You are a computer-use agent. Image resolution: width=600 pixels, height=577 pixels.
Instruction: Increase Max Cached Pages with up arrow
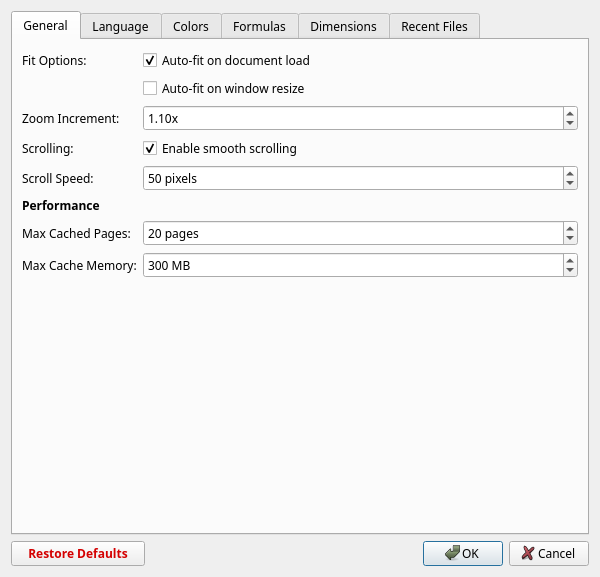[x=569, y=228]
